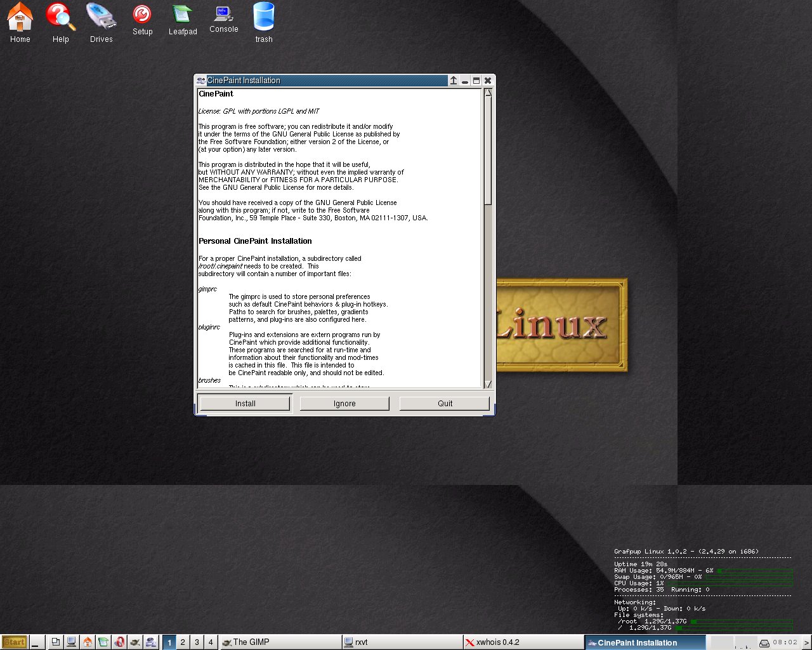Switch to xwhois 0.4.2 taskbar window
The image size is (812, 650).
pyautogui.click(x=523, y=642)
